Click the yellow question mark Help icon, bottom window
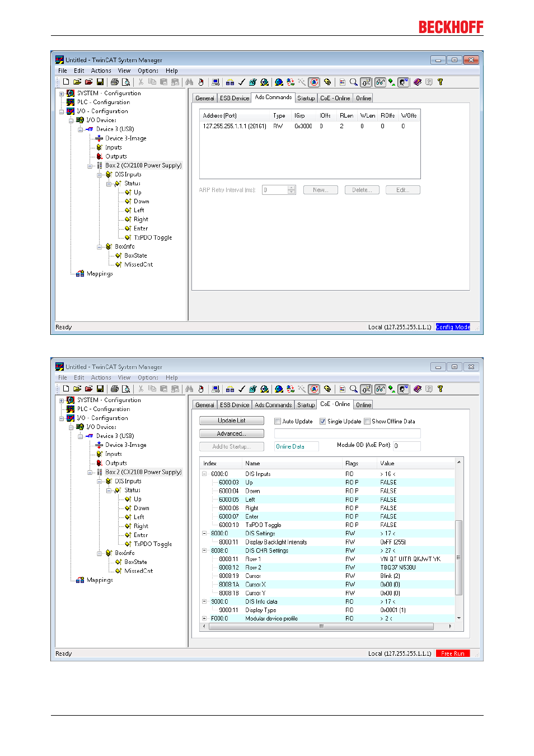 [441, 389]
